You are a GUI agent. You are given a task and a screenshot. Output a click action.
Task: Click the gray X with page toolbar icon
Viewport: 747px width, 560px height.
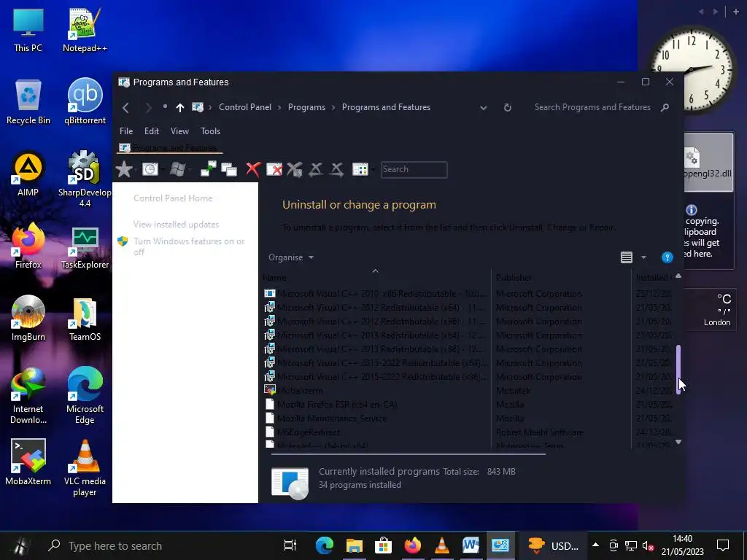click(295, 169)
